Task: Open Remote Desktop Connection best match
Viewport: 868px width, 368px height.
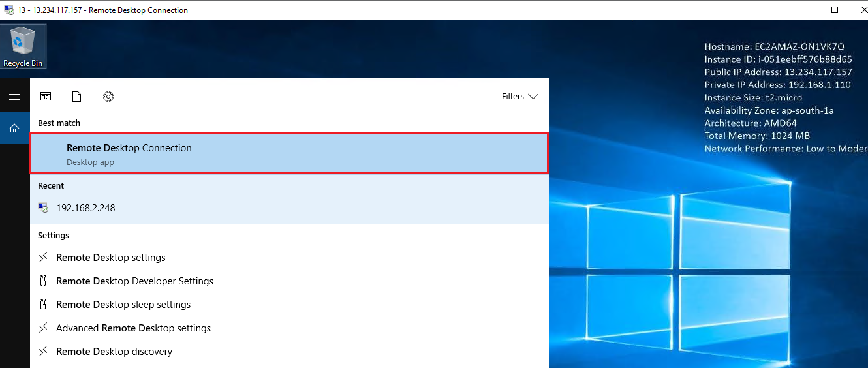Action: point(289,154)
